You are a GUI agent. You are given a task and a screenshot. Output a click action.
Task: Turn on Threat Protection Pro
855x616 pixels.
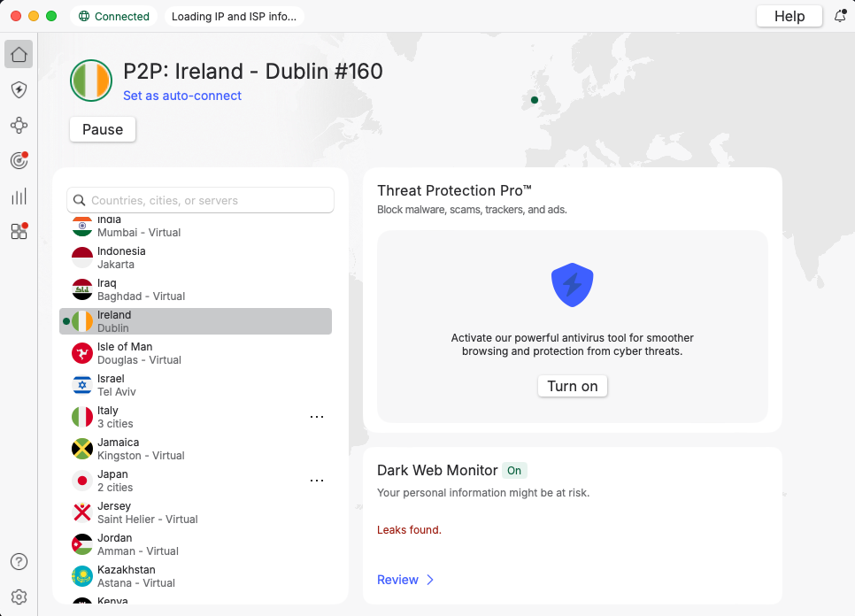[572, 386]
